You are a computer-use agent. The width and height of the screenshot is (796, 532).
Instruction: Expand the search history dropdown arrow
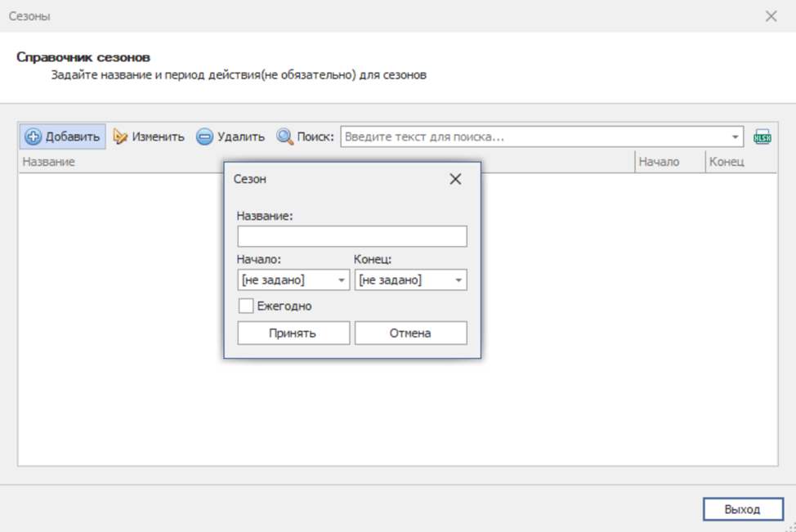coord(735,137)
